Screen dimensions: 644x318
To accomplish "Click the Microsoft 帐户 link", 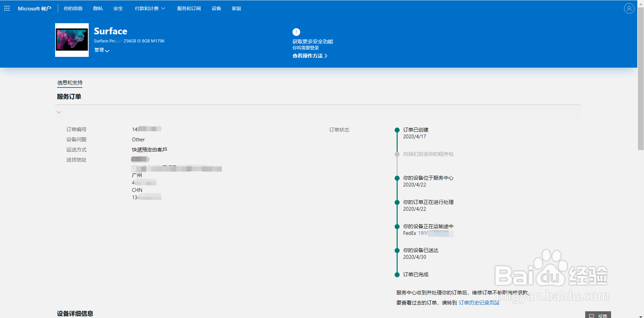I will pos(34,8).
